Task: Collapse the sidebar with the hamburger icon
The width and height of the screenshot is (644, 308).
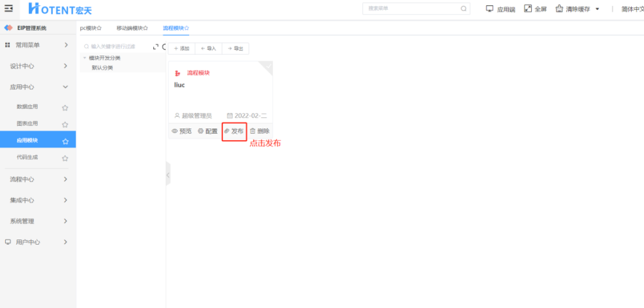Action: [x=8, y=8]
